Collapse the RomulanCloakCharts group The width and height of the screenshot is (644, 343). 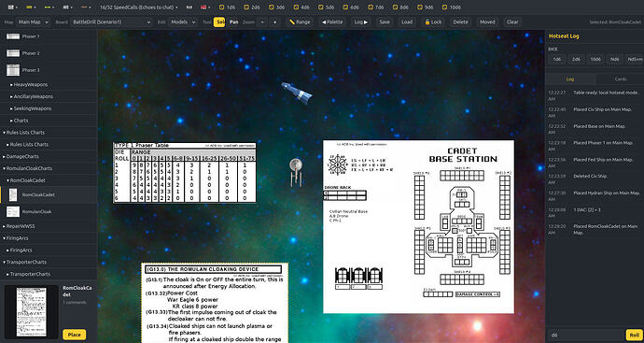[49, 168]
